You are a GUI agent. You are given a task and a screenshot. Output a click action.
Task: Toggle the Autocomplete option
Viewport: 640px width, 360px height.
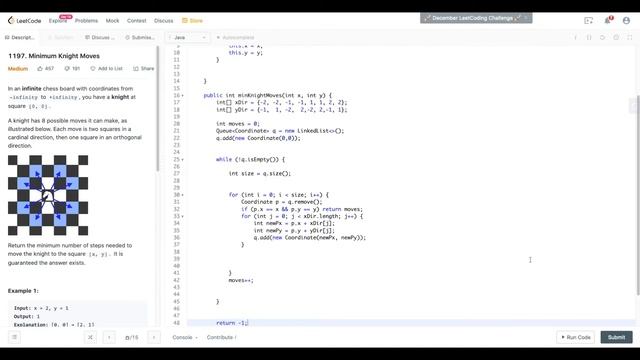pyautogui.click(x=235, y=37)
